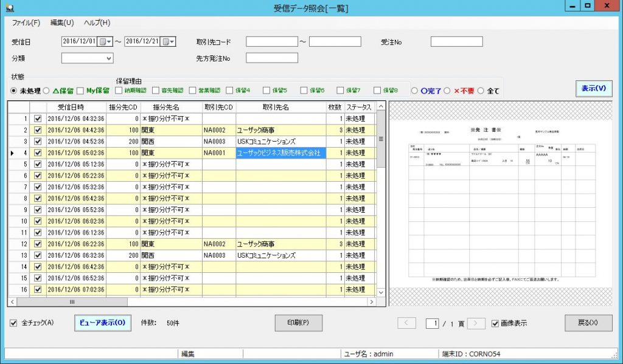
Task: Uncheck the checkbox in row 1
Action: click(38, 118)
